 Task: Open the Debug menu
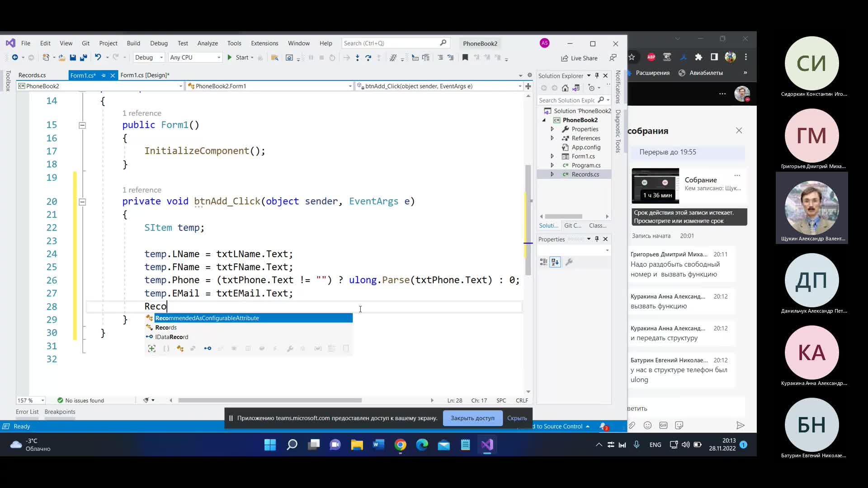tap(159, 43)
